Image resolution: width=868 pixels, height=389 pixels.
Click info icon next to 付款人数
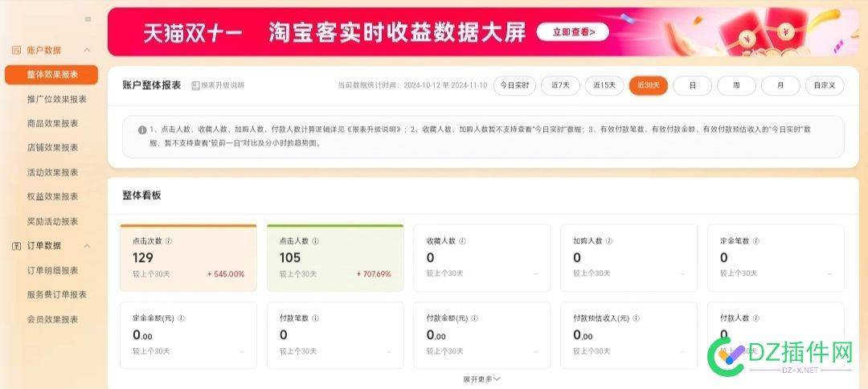[x=756, y=319]
